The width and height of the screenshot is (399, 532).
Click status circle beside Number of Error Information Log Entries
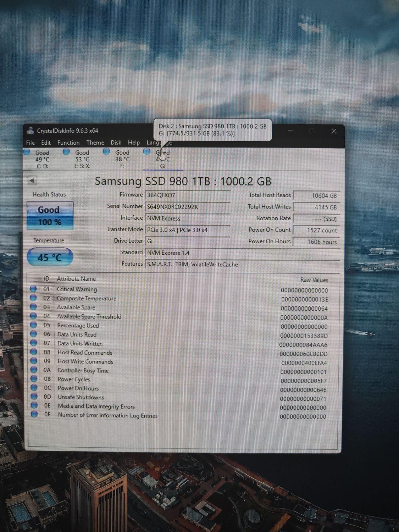point(34,414)
